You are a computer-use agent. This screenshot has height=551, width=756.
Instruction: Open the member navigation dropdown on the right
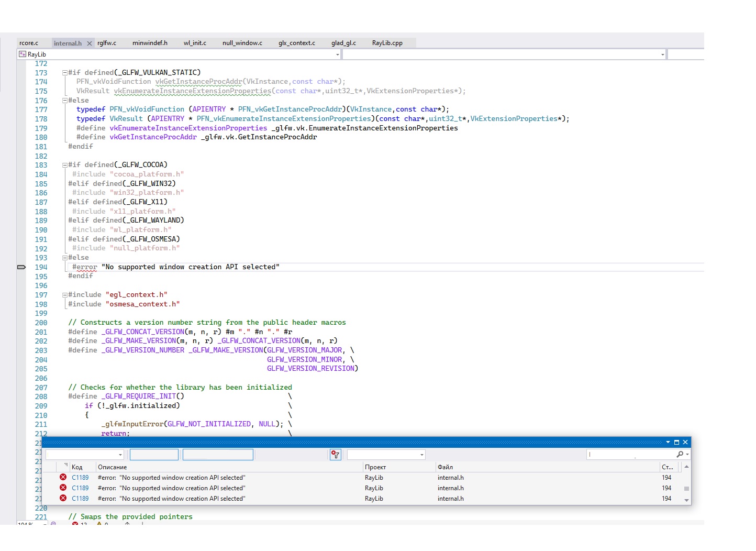pyautogui.click(x=662, y=54)
